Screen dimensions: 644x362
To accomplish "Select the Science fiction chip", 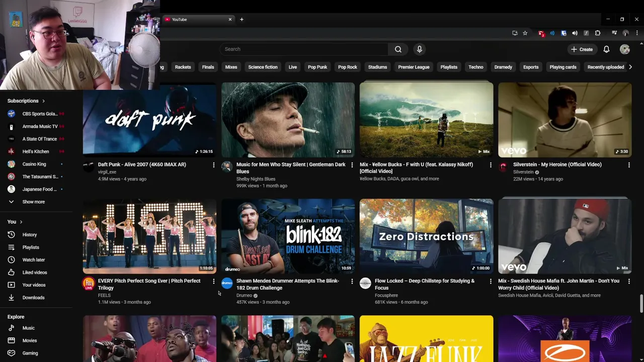I will click(x=263, y=67).
